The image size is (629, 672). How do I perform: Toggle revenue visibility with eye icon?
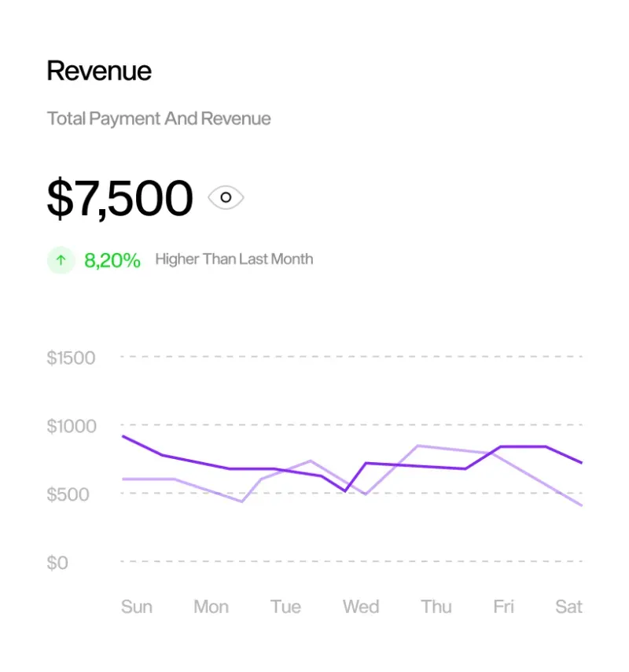226,197
